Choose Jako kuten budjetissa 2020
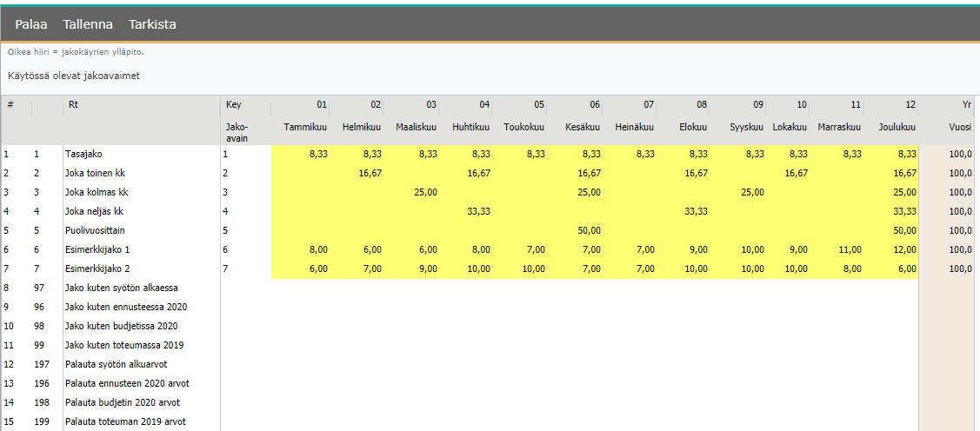The image size is (980, 431). point(121,326)
